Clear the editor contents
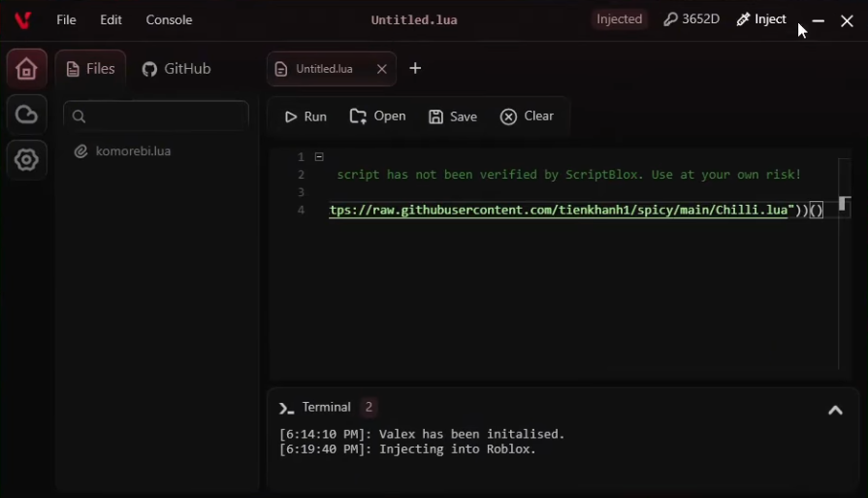The image size is (868, 498). [528, 116]
